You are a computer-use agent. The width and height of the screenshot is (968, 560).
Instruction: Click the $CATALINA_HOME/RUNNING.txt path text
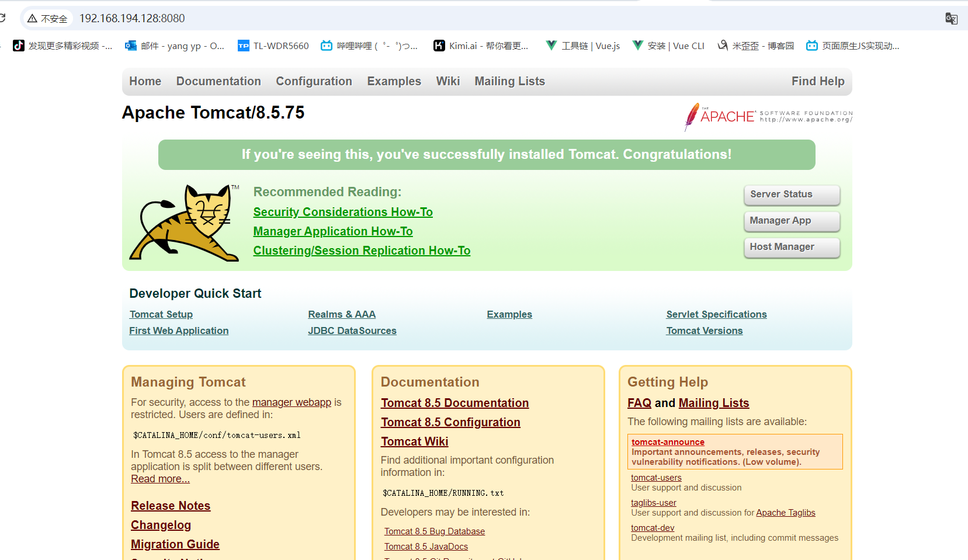click(x=443, y=493)
